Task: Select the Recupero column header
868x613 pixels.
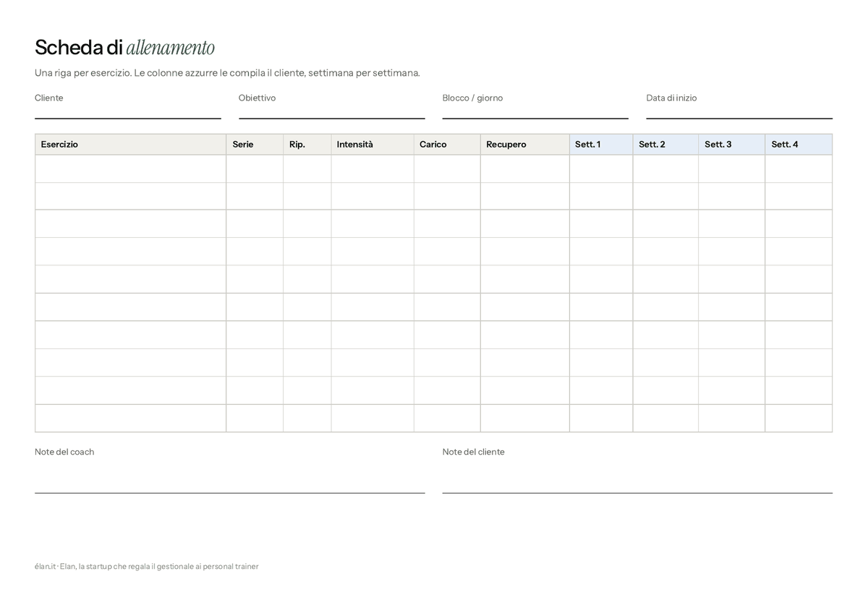Action: 525,145
